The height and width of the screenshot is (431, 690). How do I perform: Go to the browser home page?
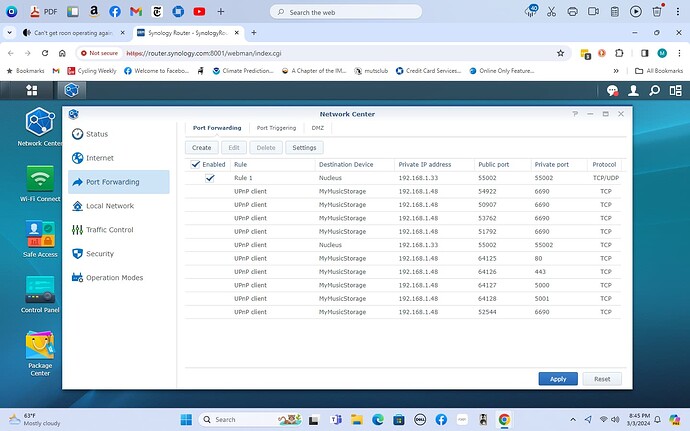pyautogui.click(x=62, y=53)
